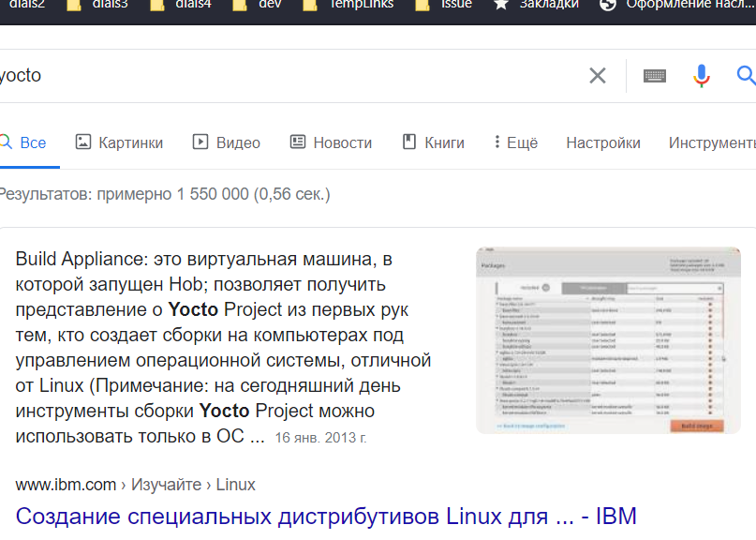Click the '16 янв. 2013 г.' date text
The width and height of the screenshot is (756, 540).
[320, 438]
